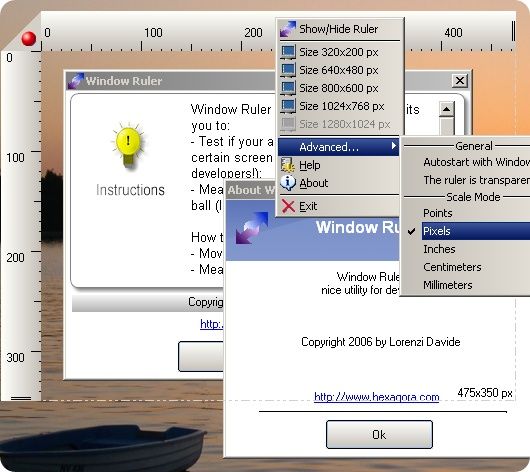This screenshot has height=472, width=530.
Task: Click the arrows logo in About dialog
Action: click(x=252, y=228)
